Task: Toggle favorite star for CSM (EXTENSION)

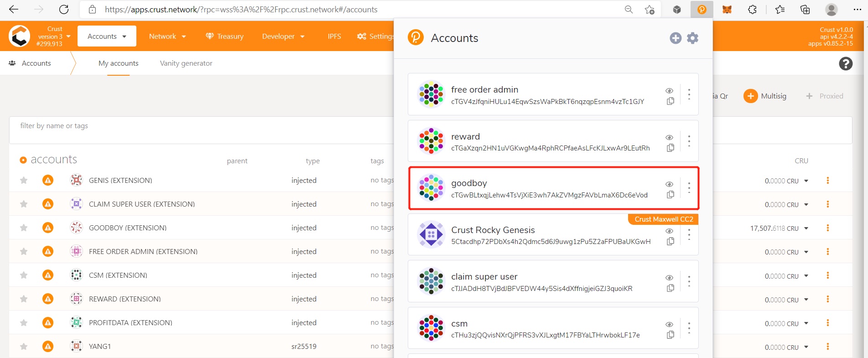Action: pyautogui.click(x=24, y=275)
